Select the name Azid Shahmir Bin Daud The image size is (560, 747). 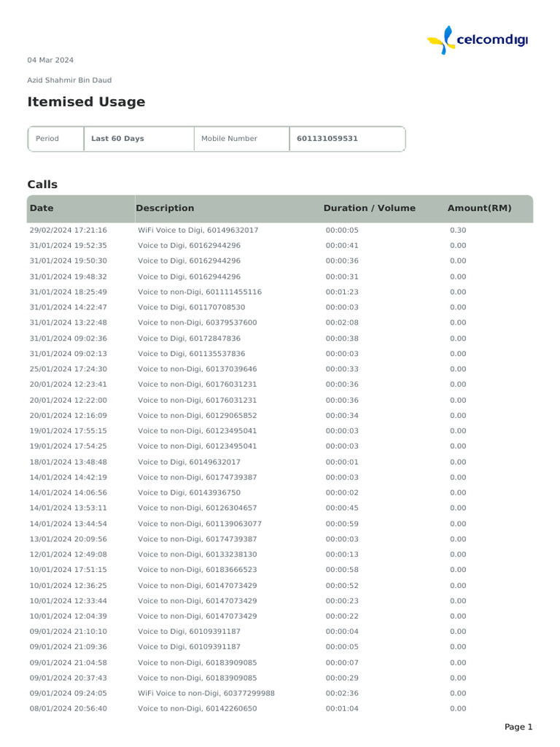(69, 80)
